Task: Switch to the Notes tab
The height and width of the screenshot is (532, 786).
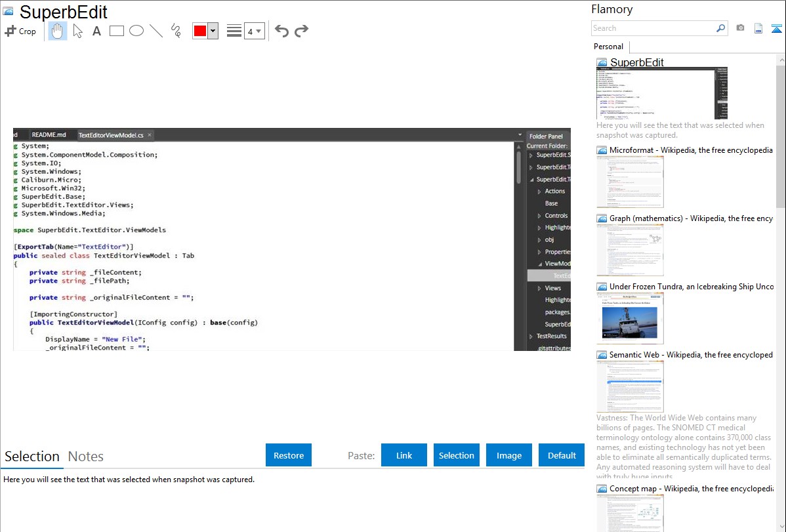Action: click(86, 457)
